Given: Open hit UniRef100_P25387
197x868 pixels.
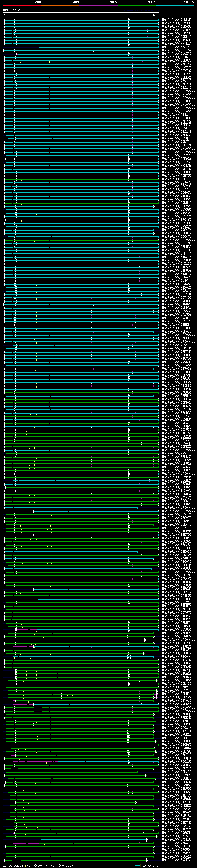Looking at the screenshot, I should pyautogui.click(x=176, y=23).
